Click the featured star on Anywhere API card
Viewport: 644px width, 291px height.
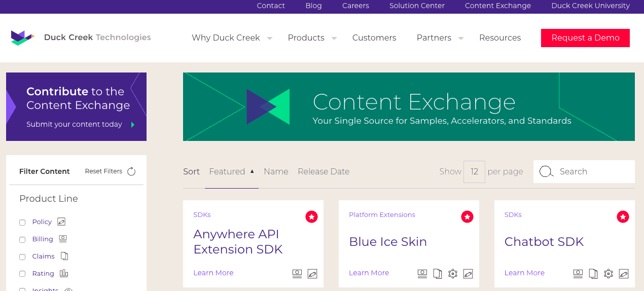pos(311,217)
